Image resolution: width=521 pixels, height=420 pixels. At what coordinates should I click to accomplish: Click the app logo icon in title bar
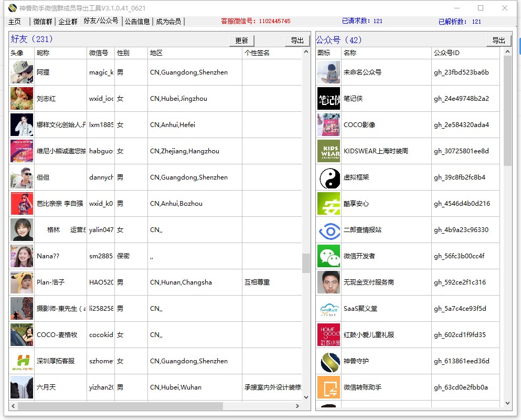tap(12, 8)
